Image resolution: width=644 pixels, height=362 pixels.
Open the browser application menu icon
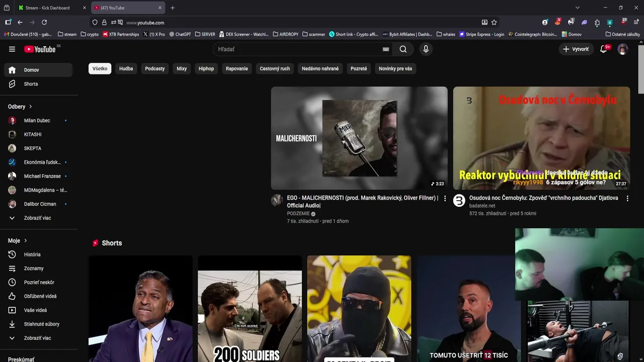coord(636,22)
